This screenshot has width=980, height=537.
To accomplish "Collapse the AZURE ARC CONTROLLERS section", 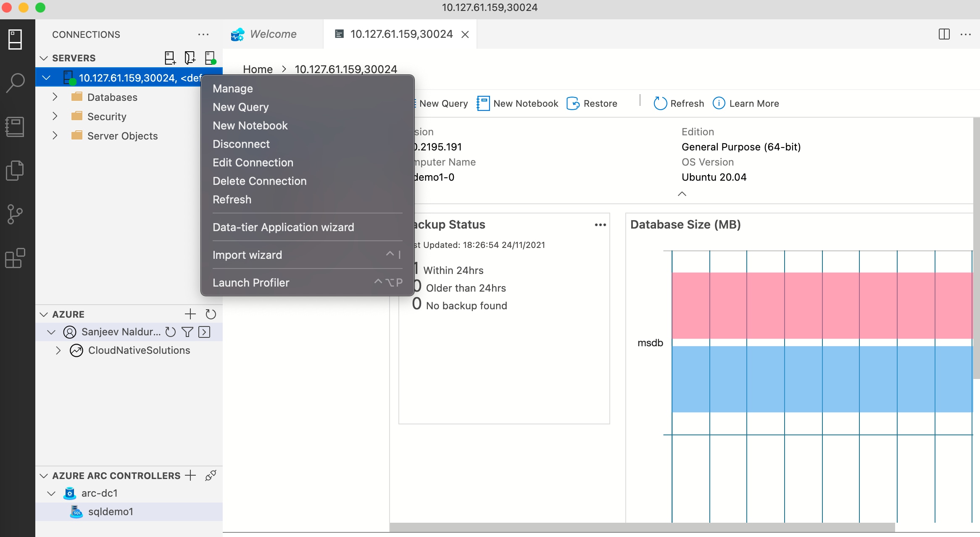I will 44,476.
